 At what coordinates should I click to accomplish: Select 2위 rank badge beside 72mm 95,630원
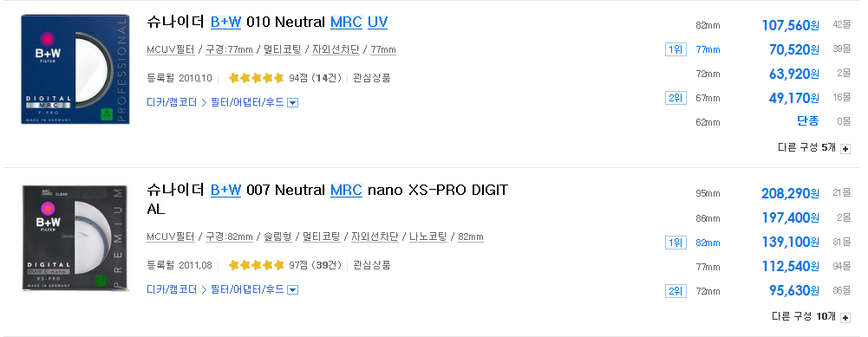[x=675, y=291]
